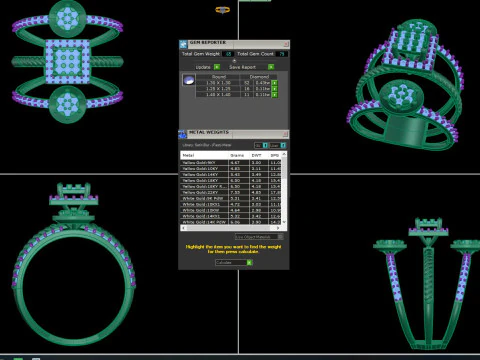Click the green Save Report button
The image size is (480, 360).
pos(271,67)
